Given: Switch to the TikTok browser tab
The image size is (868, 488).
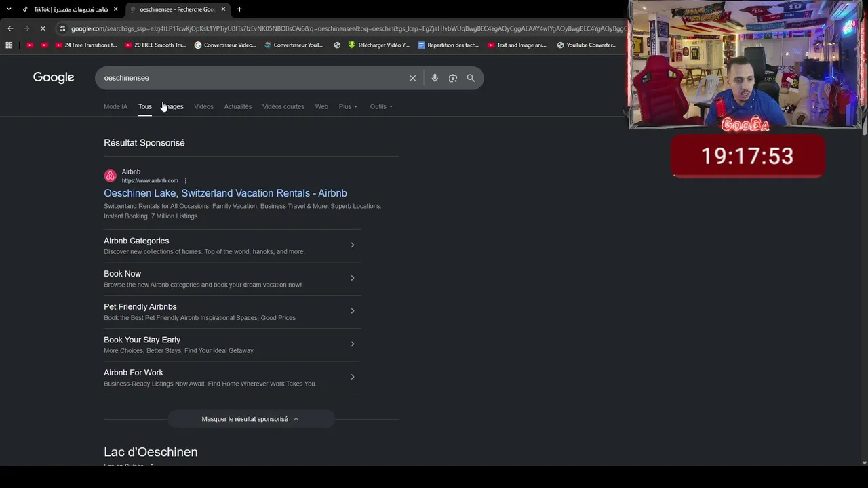Looking at the screenshot, I should point(69,9).
